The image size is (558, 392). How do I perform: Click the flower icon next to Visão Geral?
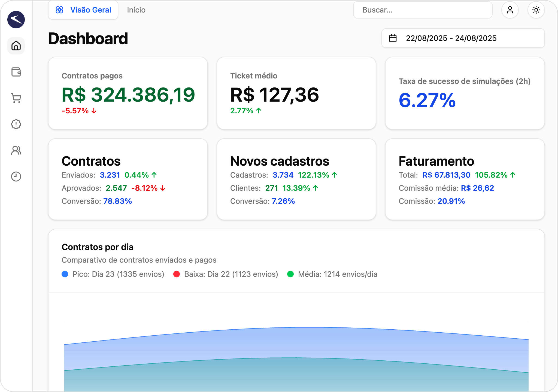tap(60, 10)
